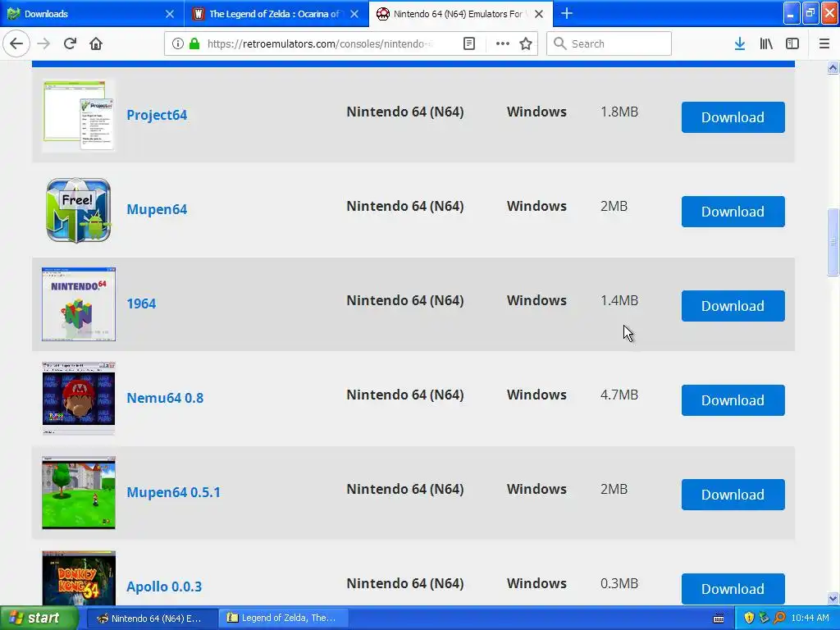Reload the current page
840x630 pixels.
click(x=70, y=43)
